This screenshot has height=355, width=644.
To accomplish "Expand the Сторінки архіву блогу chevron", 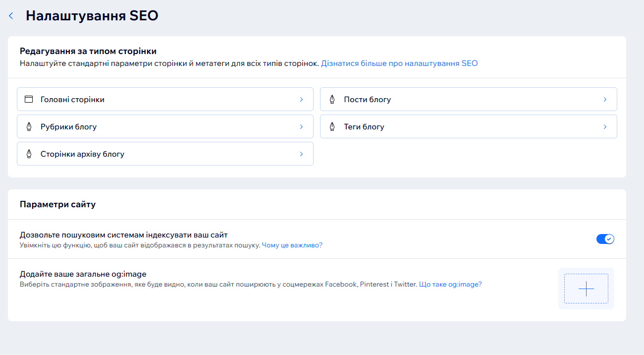I will [x=301, y=154].
